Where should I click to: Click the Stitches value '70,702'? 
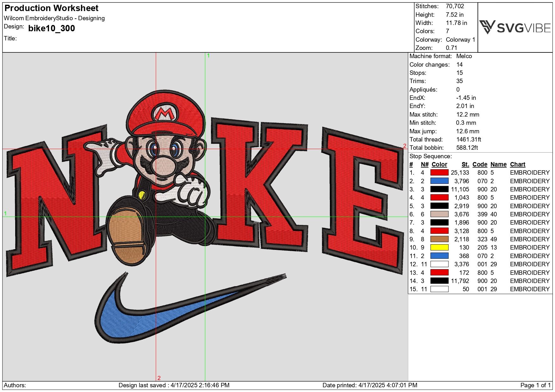point(455,6)
